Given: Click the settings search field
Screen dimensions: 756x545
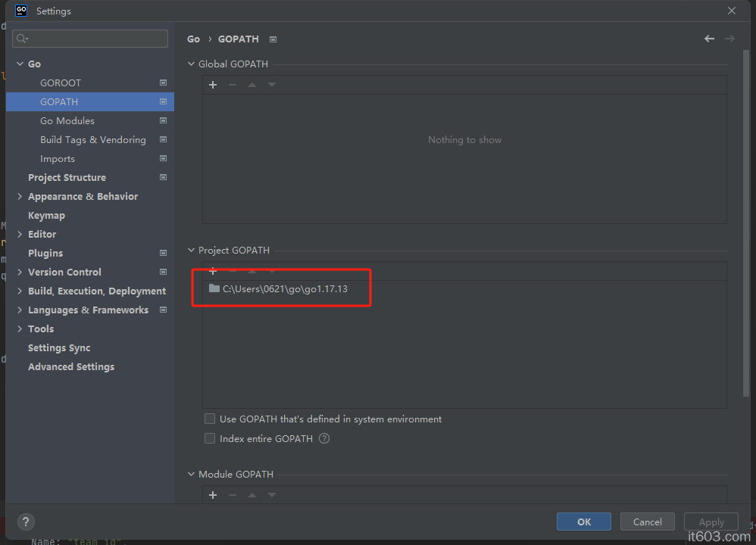Looking at the screenshot, I should tap(91, 39).
